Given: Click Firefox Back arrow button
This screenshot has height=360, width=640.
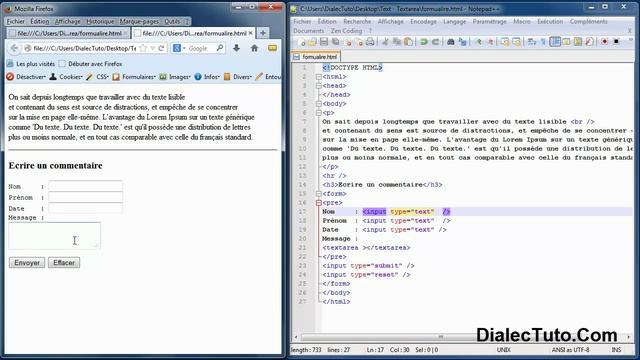Looking at the screenshot, I should [14, 48].
